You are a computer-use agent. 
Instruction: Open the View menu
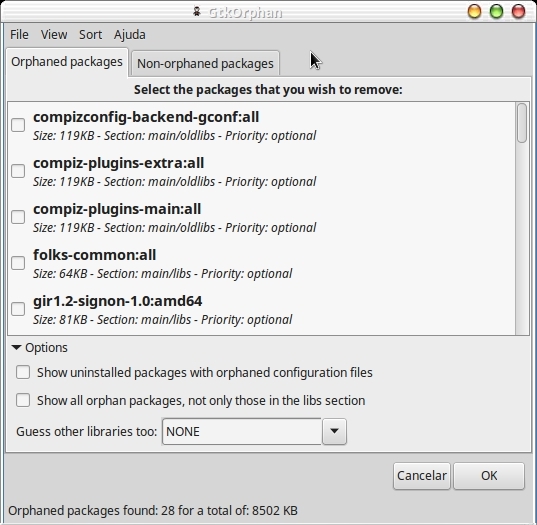(x=54, y=35)
